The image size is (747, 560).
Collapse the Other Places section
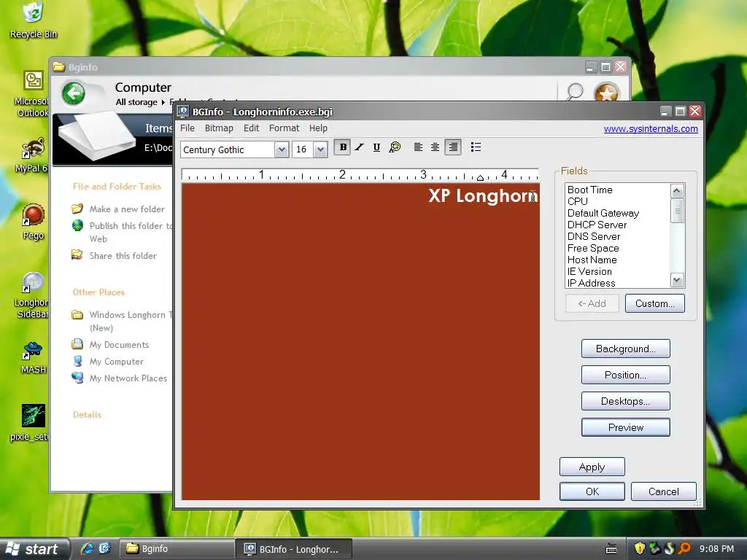(x=98, y=292)
